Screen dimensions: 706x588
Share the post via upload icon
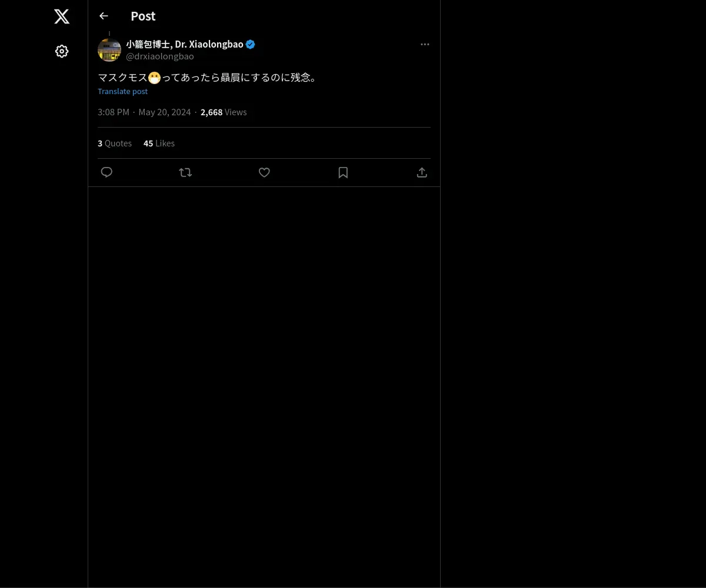point(422,172)
